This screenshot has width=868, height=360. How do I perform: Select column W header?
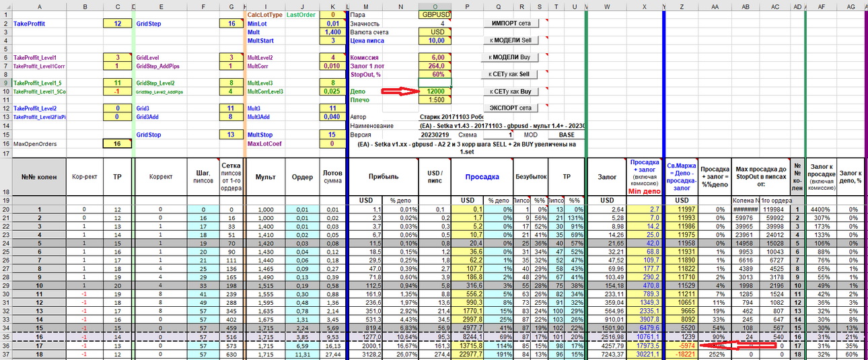tap(608, 5)
